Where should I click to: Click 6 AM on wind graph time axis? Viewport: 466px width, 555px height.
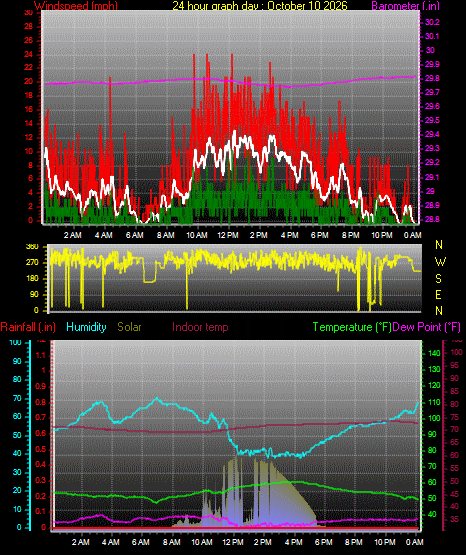click(135, 235)
